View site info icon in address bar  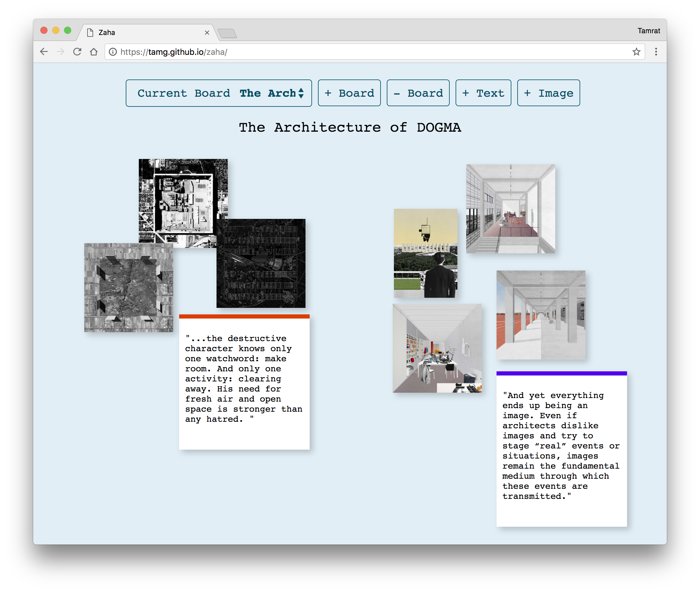click(x=113, y=52)
